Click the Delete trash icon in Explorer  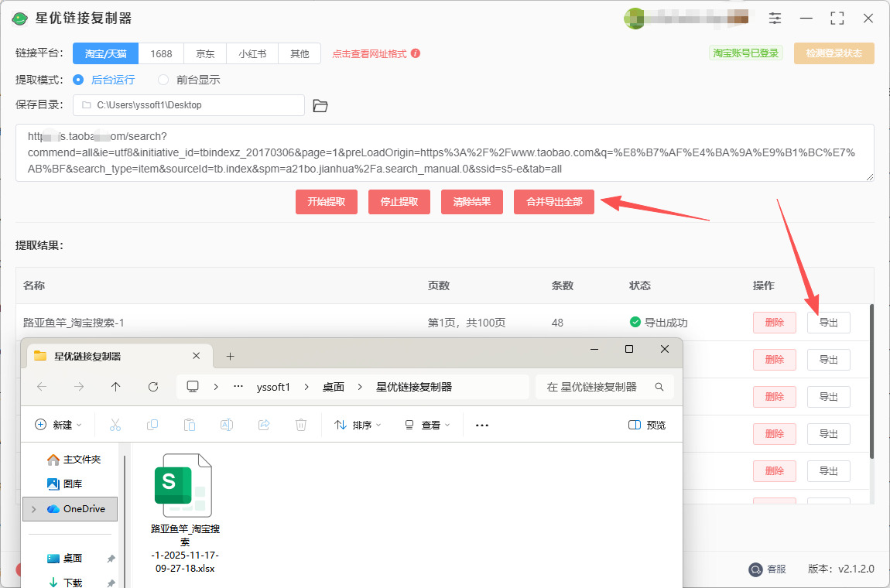pyautogui.click(x=301, y=425)
